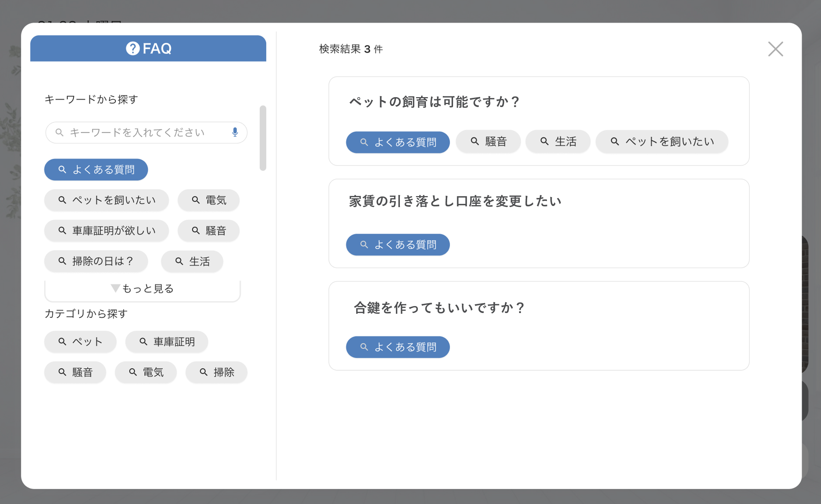Image resolution: width=821 pixels, height=504 pixels.
Task: Click the 騒音 tag on the pet question card
Action: coord(488,141)
